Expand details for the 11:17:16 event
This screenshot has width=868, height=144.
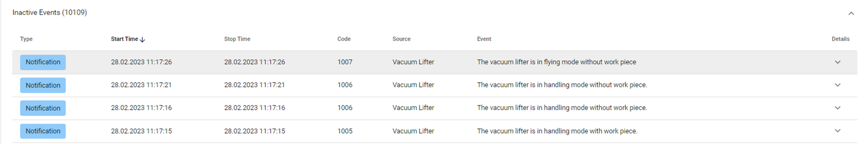point(837,108)
